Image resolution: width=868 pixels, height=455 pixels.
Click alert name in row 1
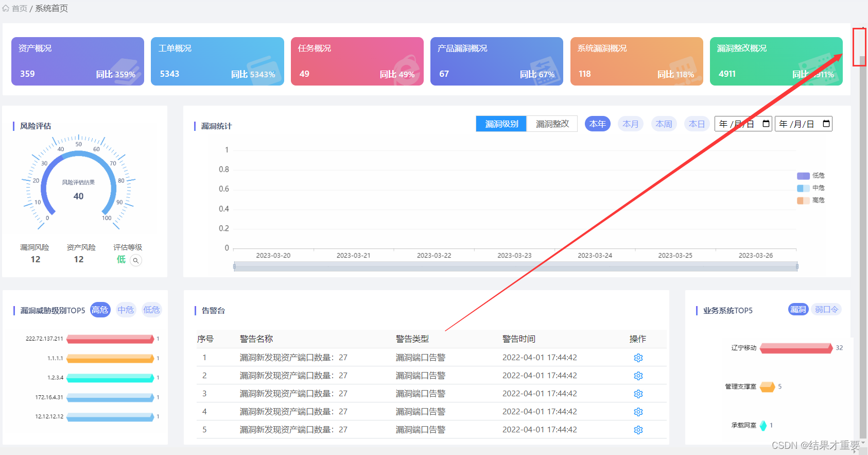click(x=293, y=358)
